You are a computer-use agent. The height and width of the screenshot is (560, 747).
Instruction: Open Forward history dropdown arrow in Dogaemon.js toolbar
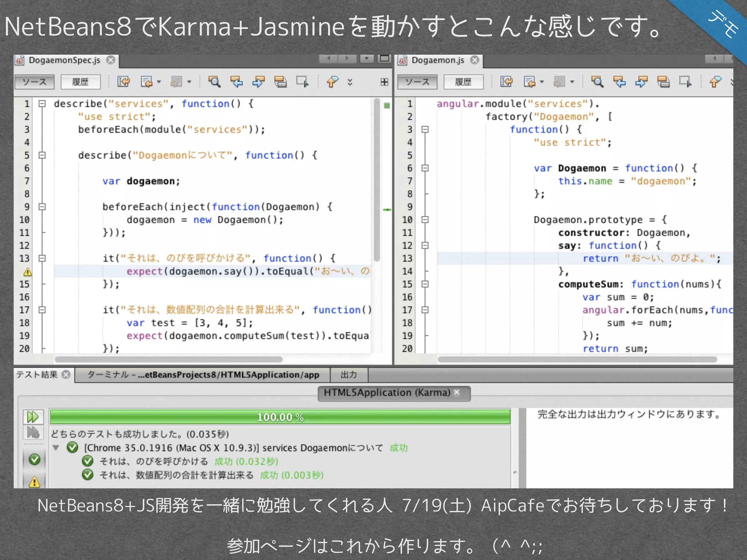(x=572, y=82)
